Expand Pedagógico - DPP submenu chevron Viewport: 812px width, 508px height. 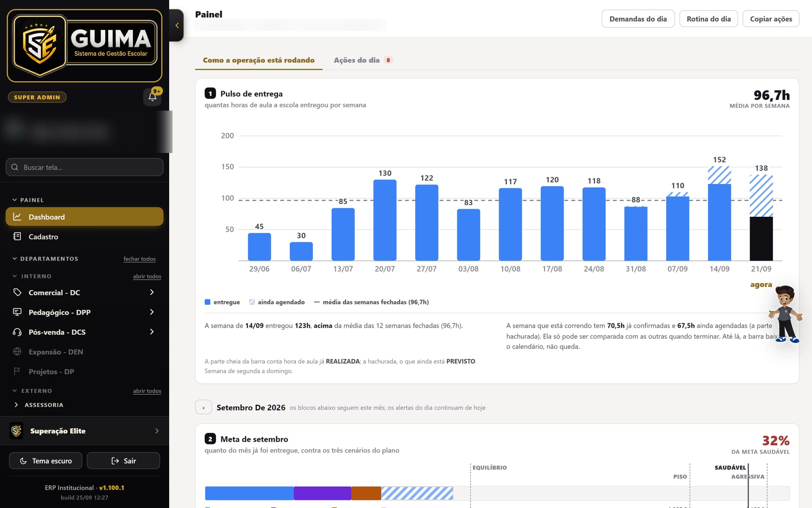pos(152,312)
